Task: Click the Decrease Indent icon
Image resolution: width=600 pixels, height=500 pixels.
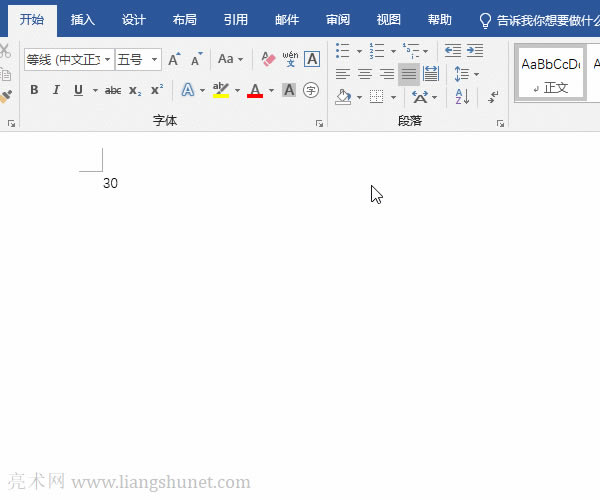Action: (x=452, y=50)
